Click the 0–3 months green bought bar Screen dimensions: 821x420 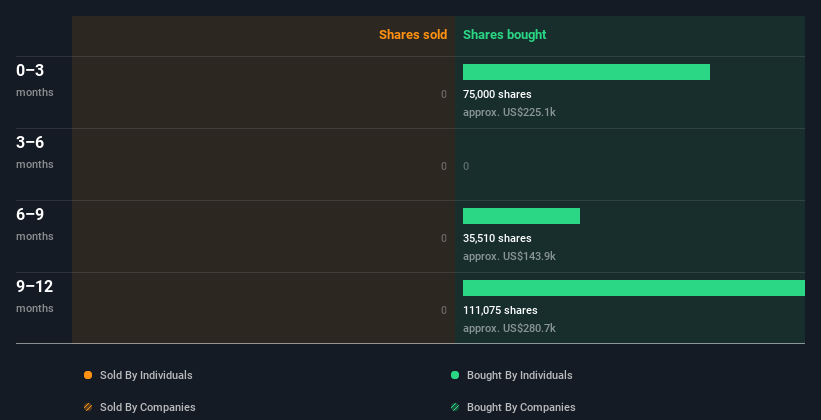tap(586, 72)
